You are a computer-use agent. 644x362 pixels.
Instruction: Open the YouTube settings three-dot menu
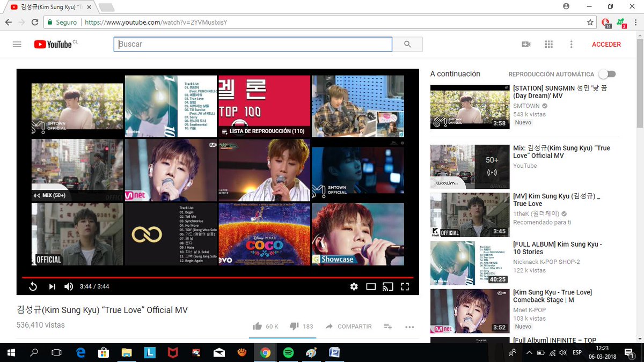(572, 45)
